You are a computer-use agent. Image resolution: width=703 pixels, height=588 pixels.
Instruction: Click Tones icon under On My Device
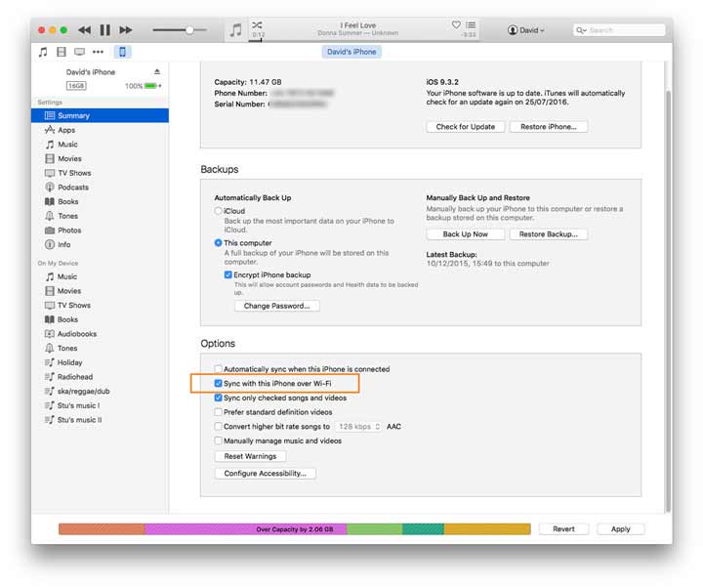pos(50,349)
